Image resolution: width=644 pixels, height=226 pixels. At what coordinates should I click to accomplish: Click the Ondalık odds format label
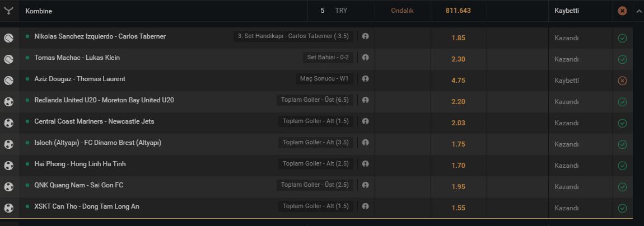point(402,11)
